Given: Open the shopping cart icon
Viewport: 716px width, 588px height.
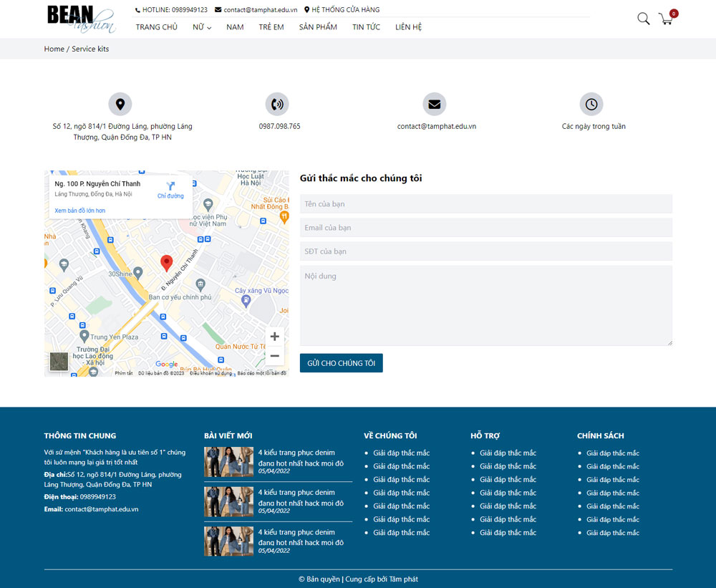Looking at the screenshot, I should coord(667,19).
